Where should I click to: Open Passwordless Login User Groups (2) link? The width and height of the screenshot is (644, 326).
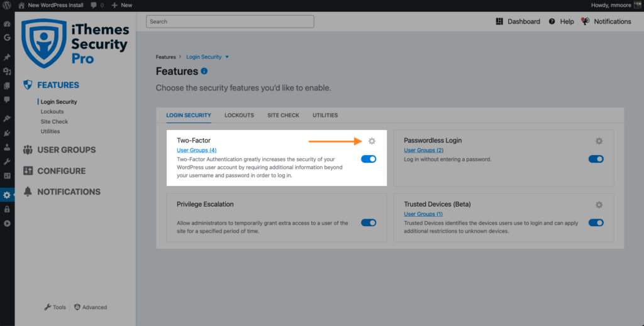(423, 150)
